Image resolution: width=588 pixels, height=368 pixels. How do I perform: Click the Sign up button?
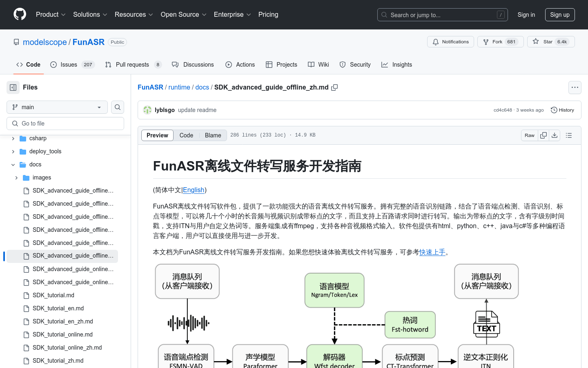pos(560,14)
